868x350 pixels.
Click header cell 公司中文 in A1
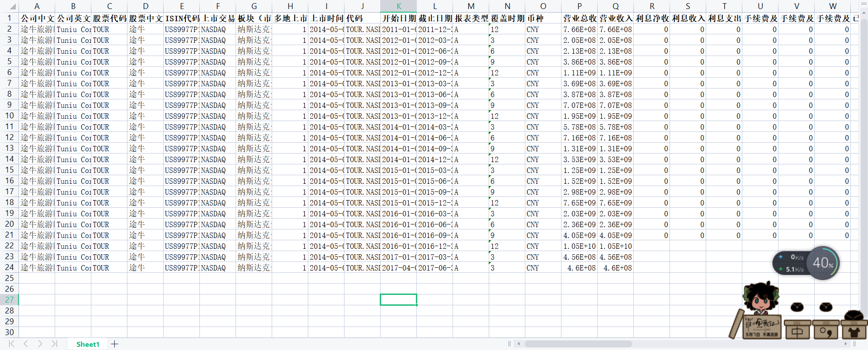(37, 19)
